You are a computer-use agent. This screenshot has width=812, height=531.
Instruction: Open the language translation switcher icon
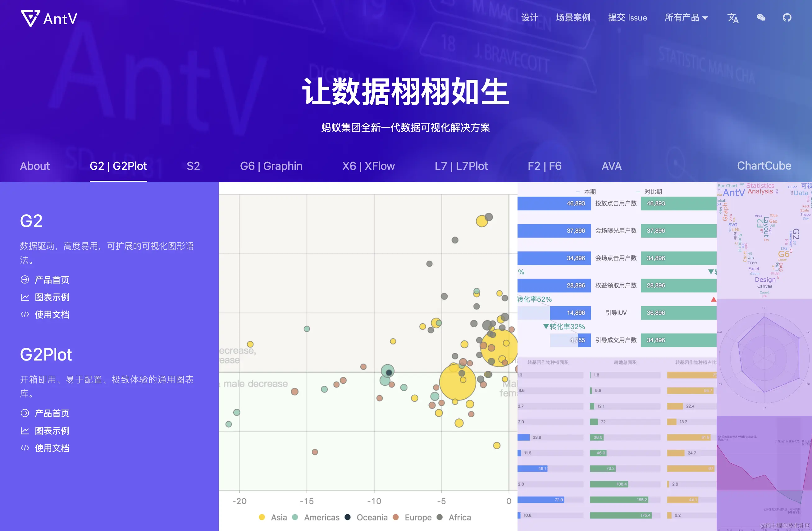click(x=732, y=18)
